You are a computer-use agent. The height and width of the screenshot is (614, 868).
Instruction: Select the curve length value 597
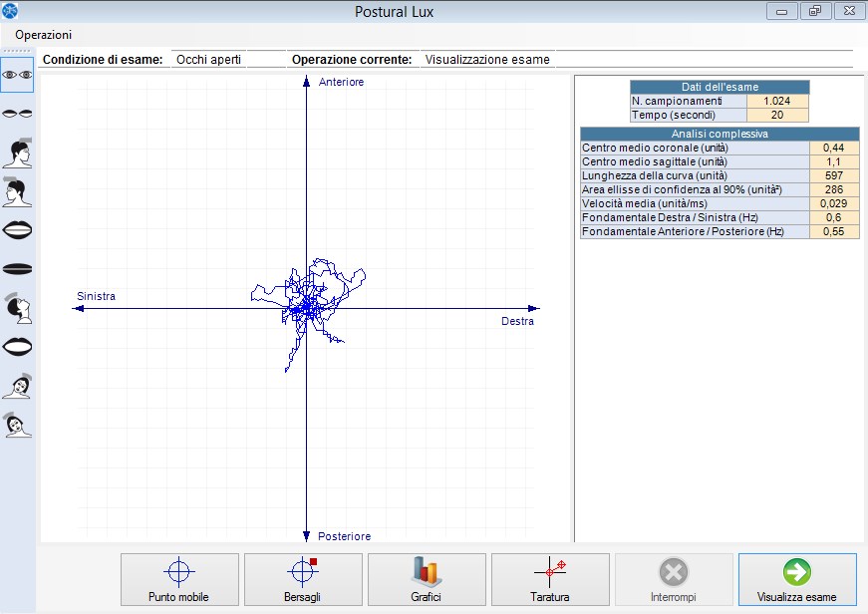coord(834,175)
